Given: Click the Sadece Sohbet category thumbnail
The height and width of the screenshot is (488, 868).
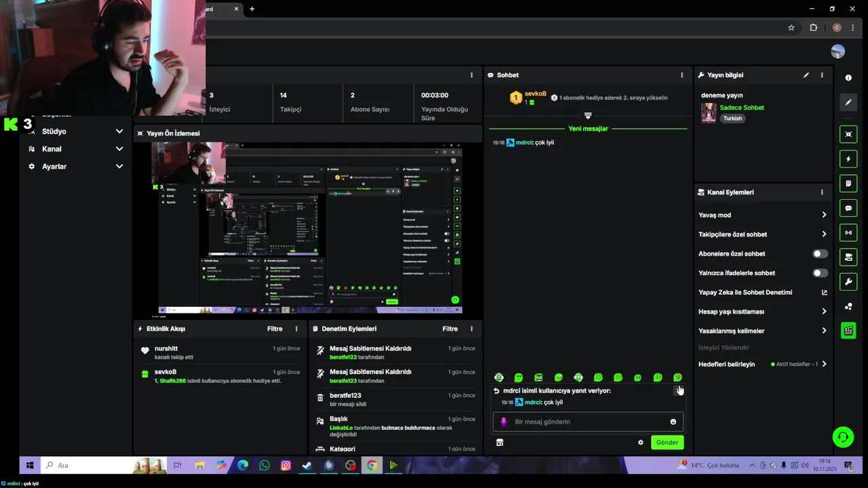Looking at the screenshot, I should 709,113.
